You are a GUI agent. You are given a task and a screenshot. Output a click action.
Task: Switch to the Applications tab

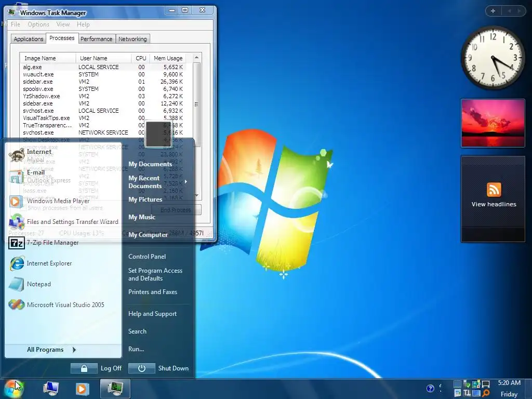pos(29,39)
